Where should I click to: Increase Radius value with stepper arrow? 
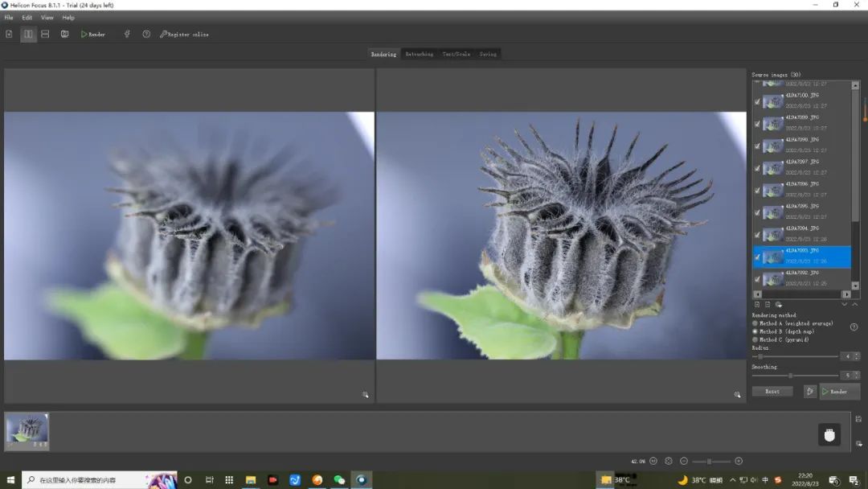pos(857,354)
